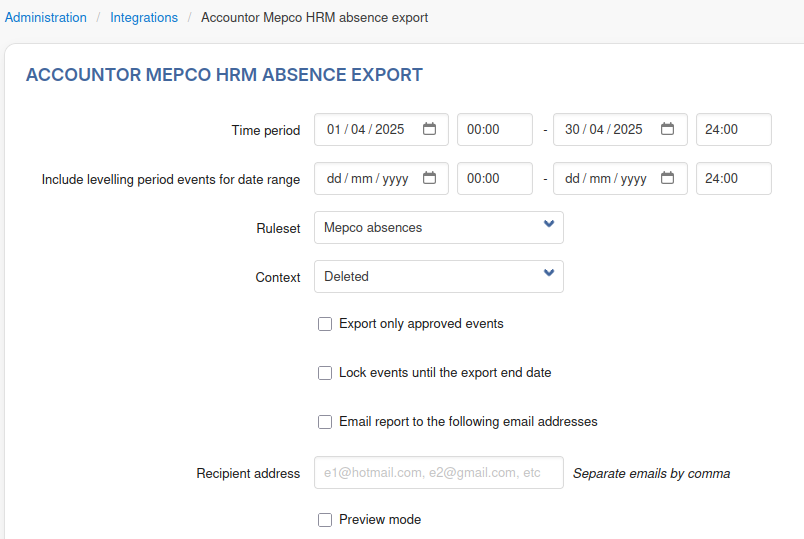This screenshot has width=804, height=539.
Task: Click the Lock events until the export end date label
Action: pos(445,372)
